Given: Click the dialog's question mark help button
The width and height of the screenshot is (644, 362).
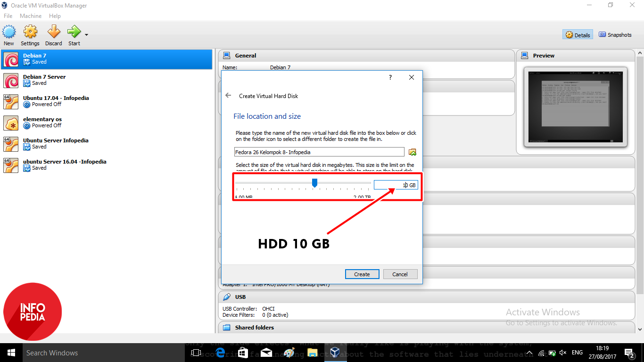Looking at the screenshot, I should click(x=390, y=77).
